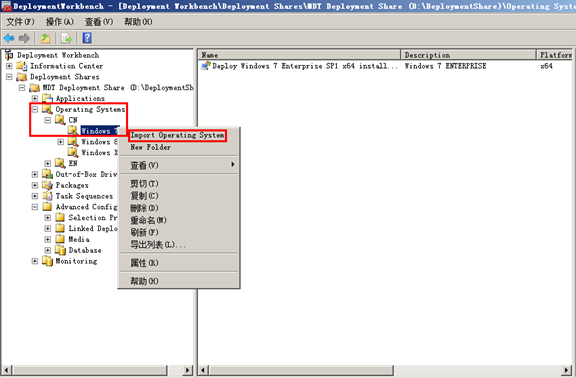Sort list by the Platform column header
Screen dimensions: 576x378
click(555, 55)
